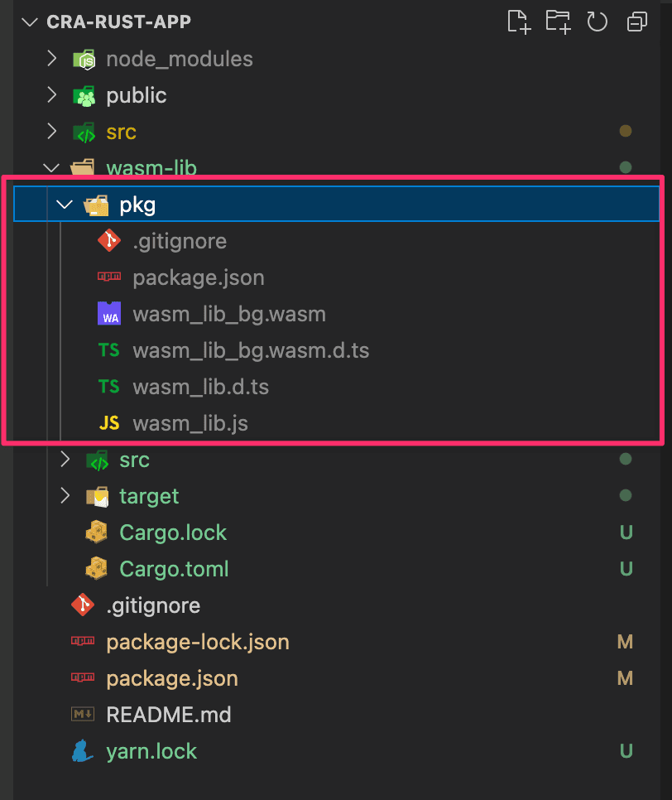The width and height of the screenshot is (672, 800).
Task: Click the New Folder icon in explorer header
Action: [x=558, y=22]
